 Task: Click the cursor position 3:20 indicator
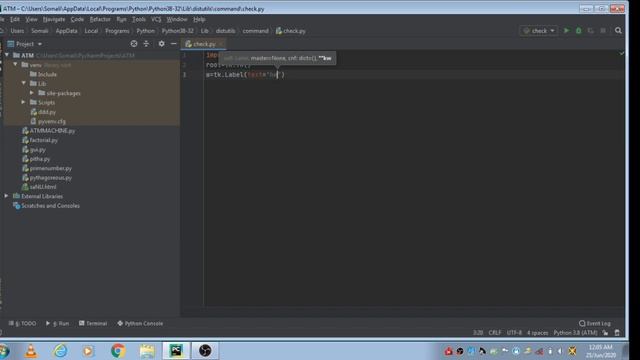coord(478,333)
